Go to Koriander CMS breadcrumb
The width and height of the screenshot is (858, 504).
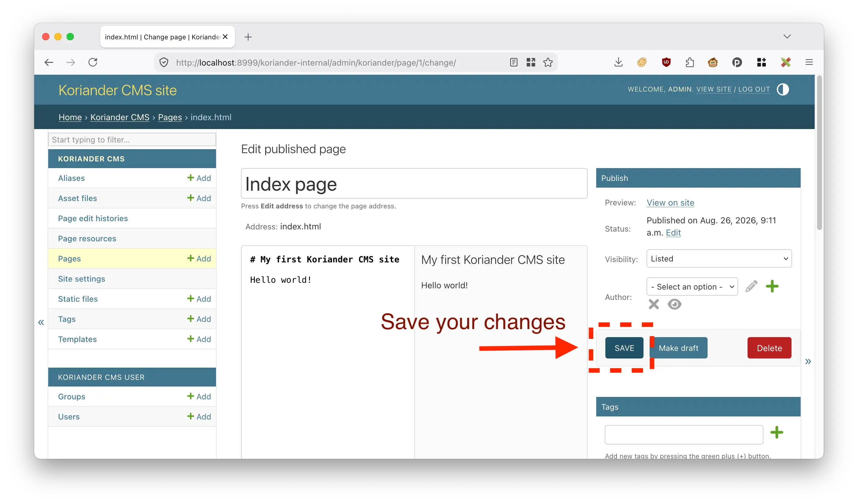pos(120,117)
